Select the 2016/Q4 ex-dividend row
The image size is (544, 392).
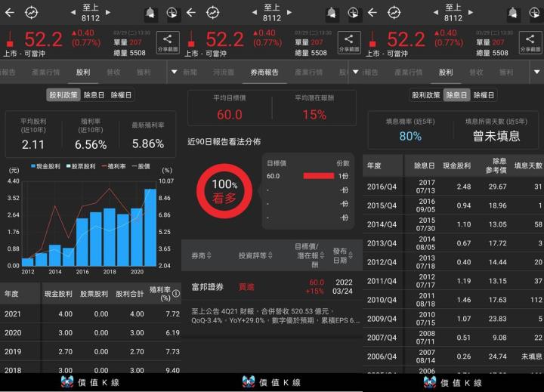(x=453, y=187)
